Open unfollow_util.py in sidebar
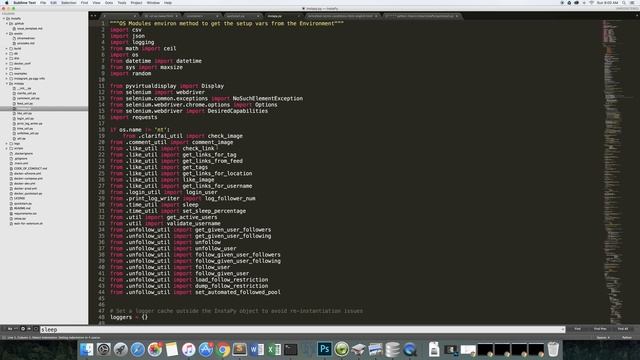 click(28, 133)
